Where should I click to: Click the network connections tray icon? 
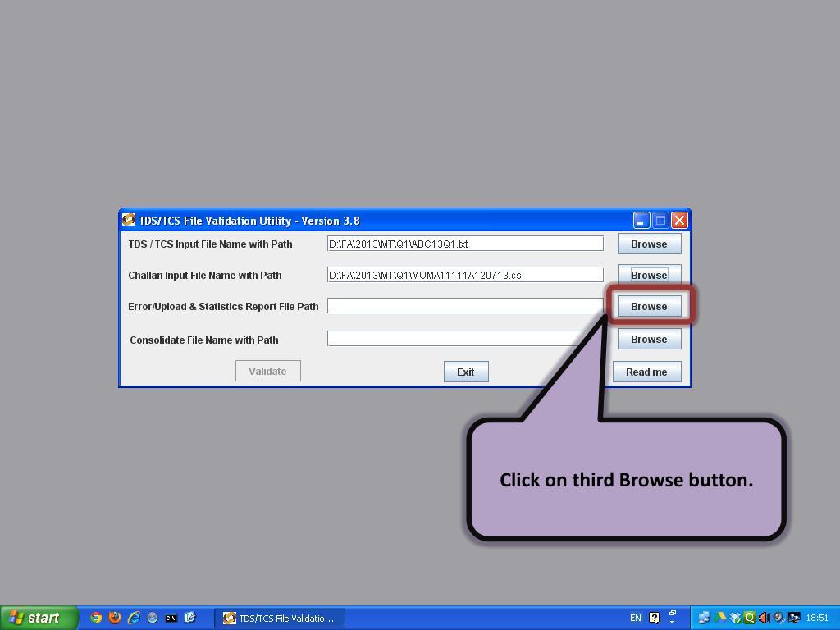point(704,618)
